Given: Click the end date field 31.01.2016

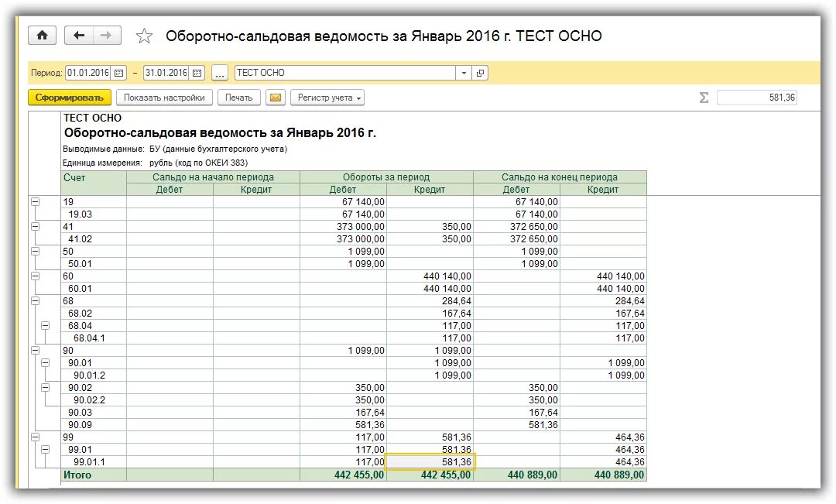Looking at the screenshot, I should coord(166,73).
